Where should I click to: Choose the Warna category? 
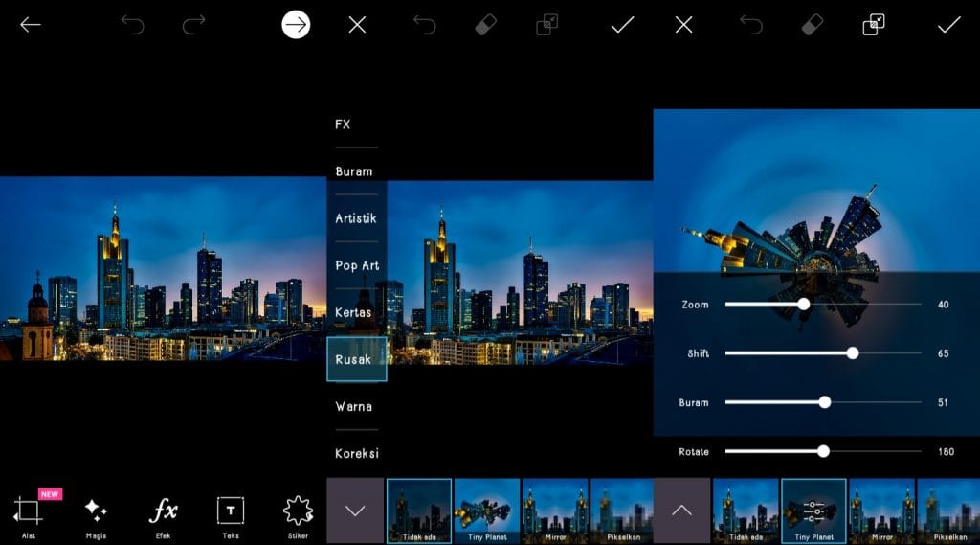(353, 406)
